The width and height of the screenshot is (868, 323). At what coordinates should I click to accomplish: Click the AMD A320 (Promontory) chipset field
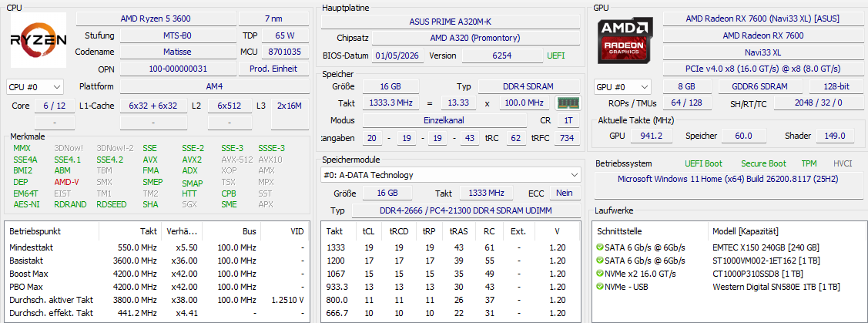[x=475, y=39]
